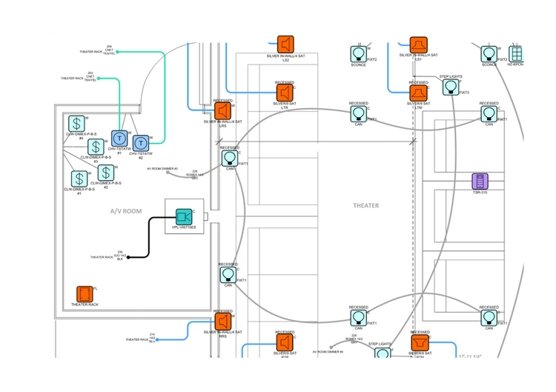
Task: Select the LTR Silver/9 SAT speaker icon
Action: coord(285,93)
